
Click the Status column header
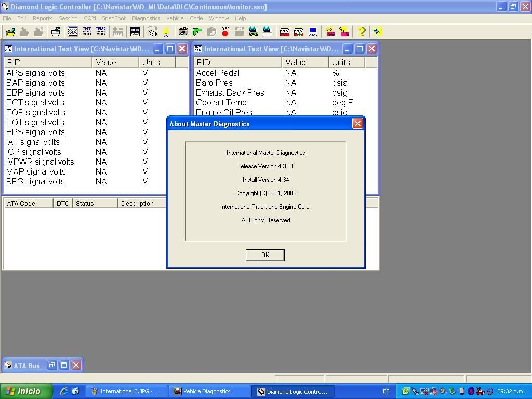pos(95,203)
